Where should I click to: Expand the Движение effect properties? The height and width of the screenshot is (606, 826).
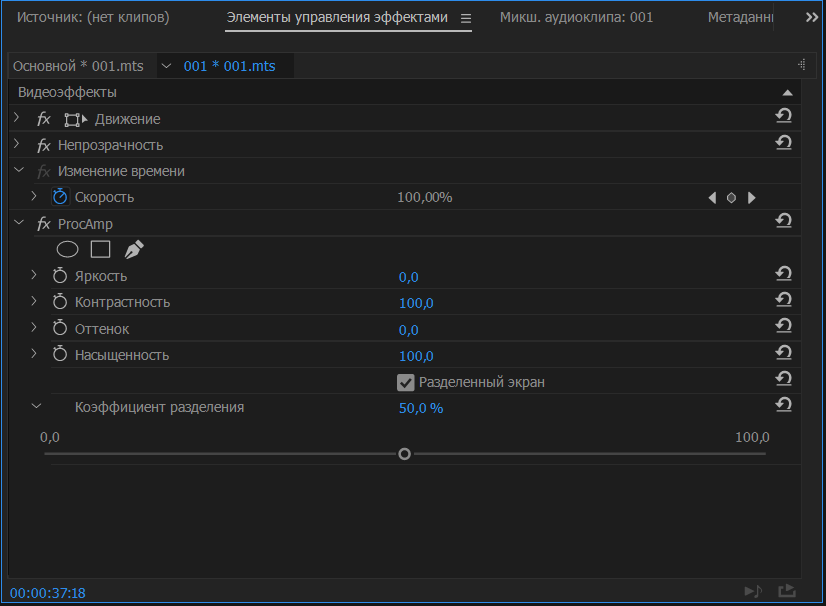coord(17,118)
